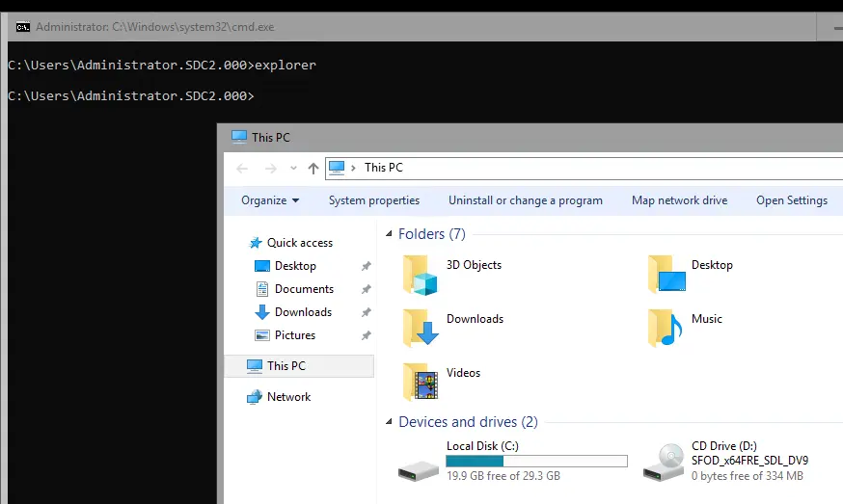
Task: Click the Music folder label
Action: pos(706,319)
